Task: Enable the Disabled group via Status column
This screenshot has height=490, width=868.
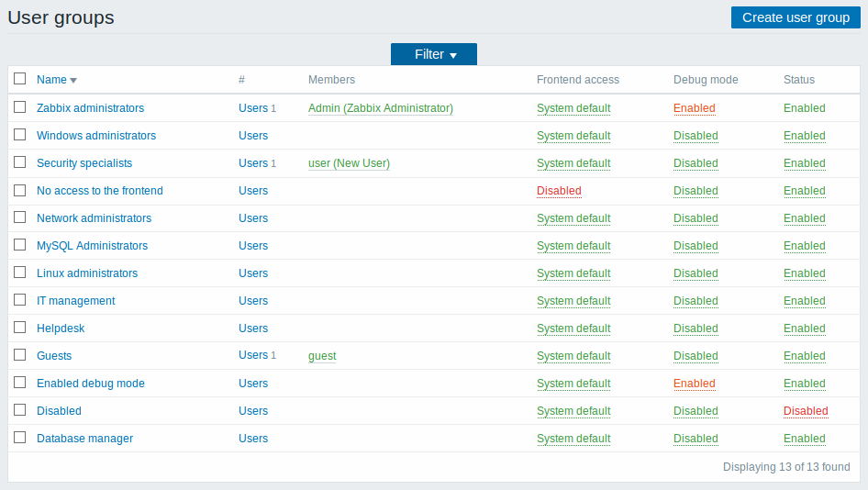Action: (x=806, y=411)
